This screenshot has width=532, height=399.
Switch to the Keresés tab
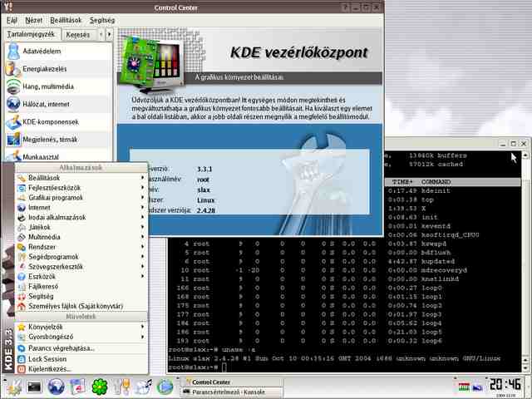[x=78, y=35]
